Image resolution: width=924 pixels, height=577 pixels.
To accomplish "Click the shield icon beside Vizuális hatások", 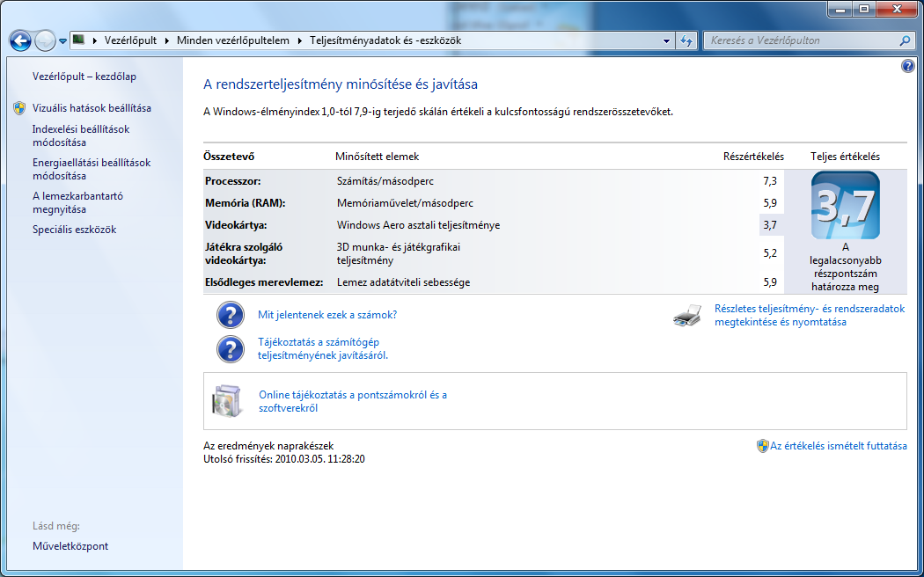I will [x=19, y=108].
